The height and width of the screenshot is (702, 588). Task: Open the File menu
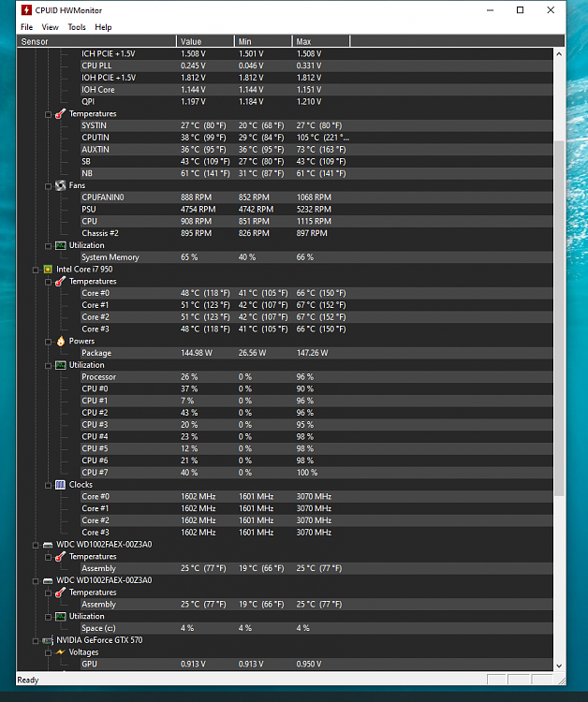[x=26, y=27]
